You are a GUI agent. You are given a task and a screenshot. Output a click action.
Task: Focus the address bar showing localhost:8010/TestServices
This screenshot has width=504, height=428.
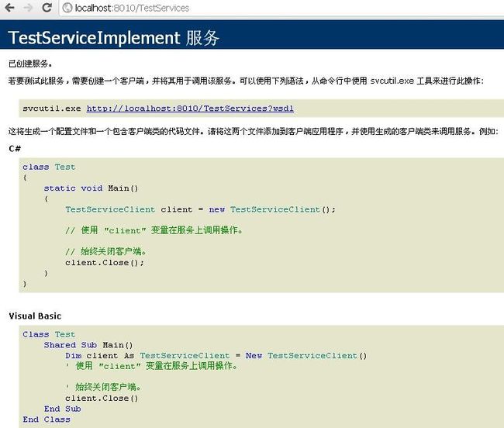(x=283, y=8)
